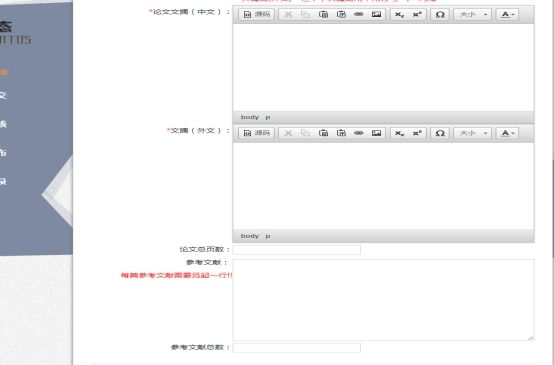Insert image in Chinese abstract editor

point(376,14)
